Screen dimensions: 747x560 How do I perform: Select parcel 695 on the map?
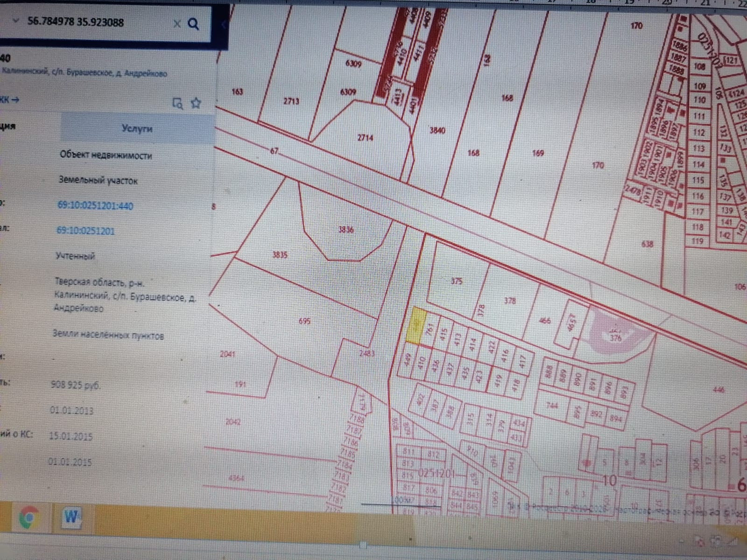(304, 321)
